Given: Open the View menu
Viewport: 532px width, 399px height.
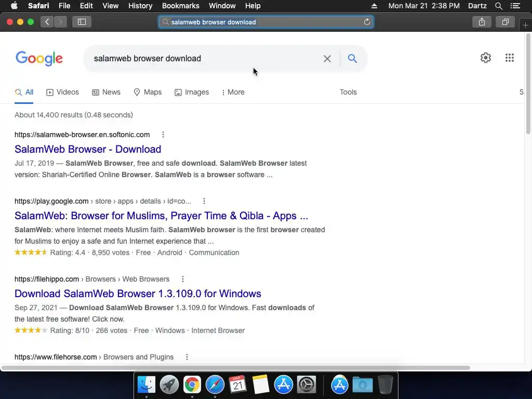Looking at the screenshot, I should tap(111, 6).
